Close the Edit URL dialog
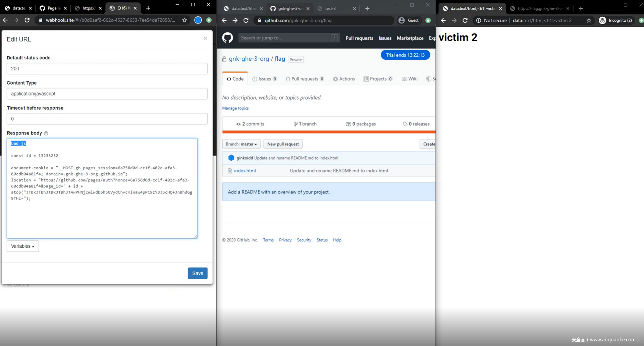The height and width of the screenshot is (346, 644). (x=205, y=38)
